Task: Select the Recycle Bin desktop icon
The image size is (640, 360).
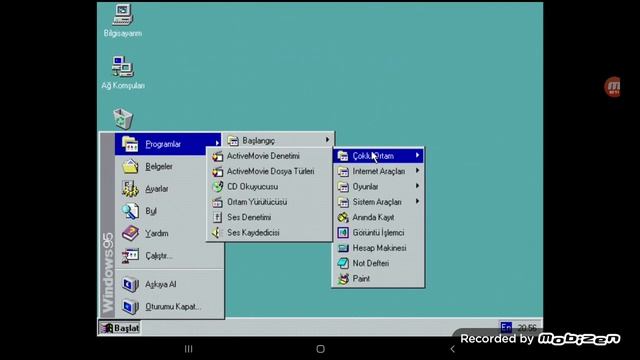Action: point(122,119)
